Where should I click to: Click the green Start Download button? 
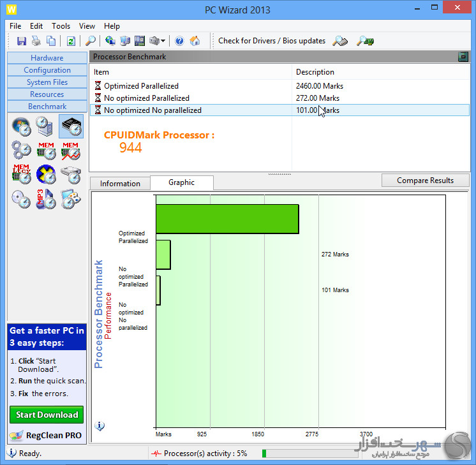pos(47,415)
